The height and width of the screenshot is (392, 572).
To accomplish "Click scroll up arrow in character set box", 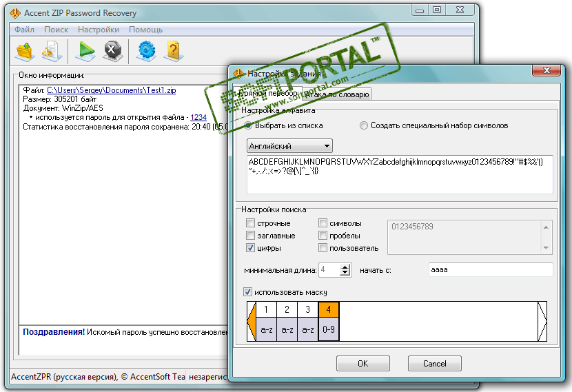I will click(x=546, y=227).
